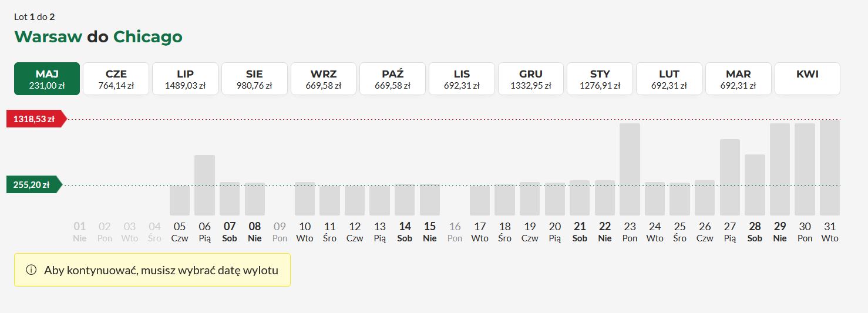Switch to the GRU 1332,95 zł tab
Viewport: 868px width, 313px height.
(531, 79)
